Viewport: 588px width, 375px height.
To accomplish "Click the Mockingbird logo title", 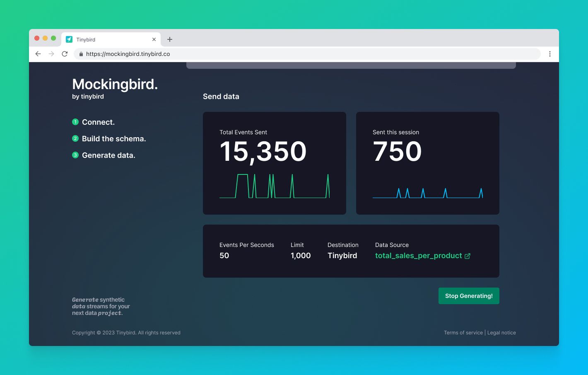I will click(115, 84).
